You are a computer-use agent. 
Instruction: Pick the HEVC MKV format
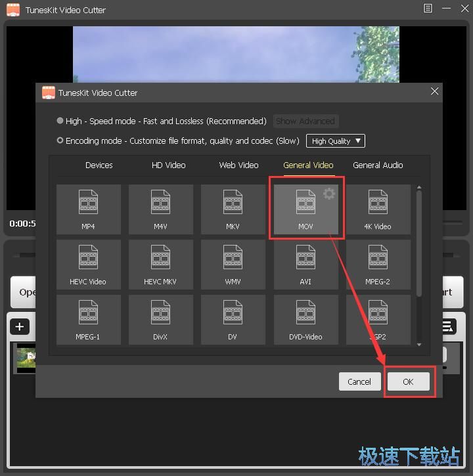(x=161, y=265)
